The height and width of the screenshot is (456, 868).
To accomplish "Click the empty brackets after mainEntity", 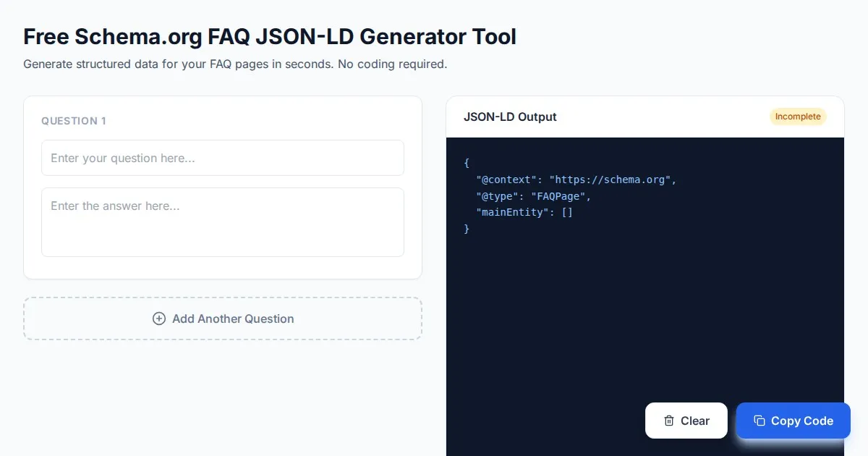I will tap(567, 213).
